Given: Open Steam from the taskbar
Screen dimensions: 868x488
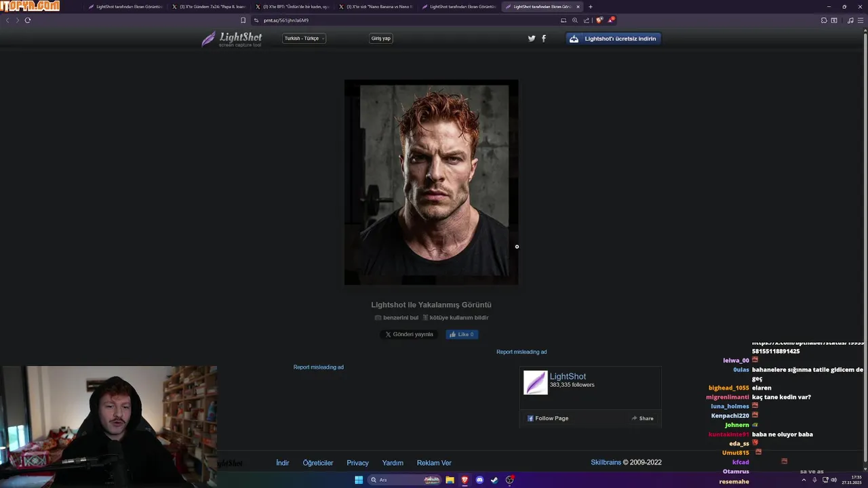Looking at the screenshot, I should point(494,480).
